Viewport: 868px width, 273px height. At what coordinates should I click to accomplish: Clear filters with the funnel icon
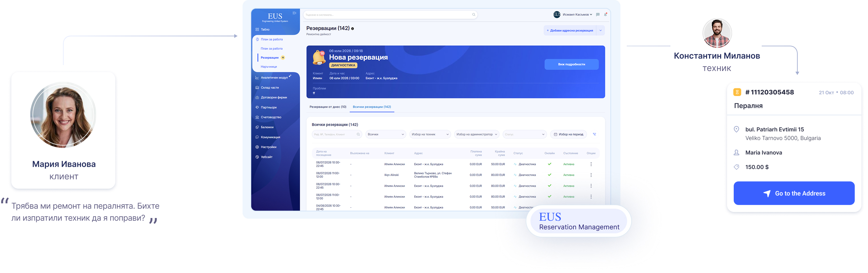(594, 134)
